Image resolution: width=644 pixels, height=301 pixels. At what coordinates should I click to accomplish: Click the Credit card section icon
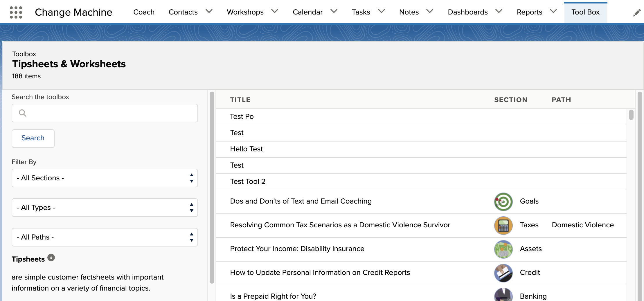(503, 273)
